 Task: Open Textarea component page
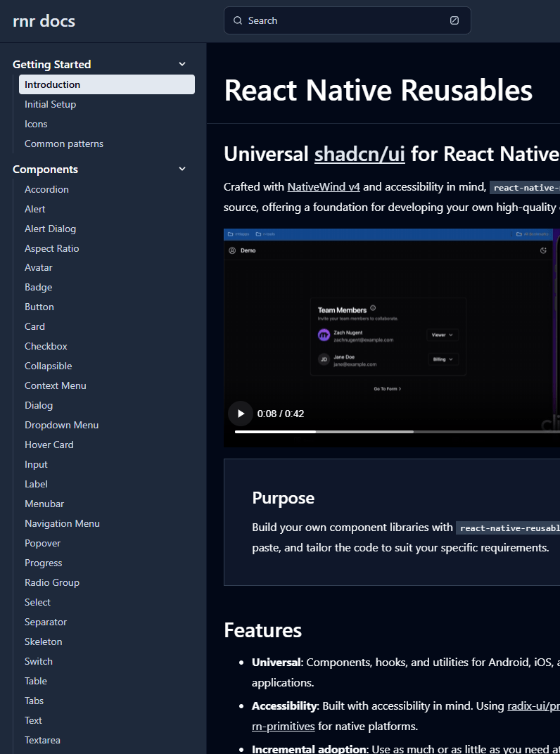[x=42, y=741]
